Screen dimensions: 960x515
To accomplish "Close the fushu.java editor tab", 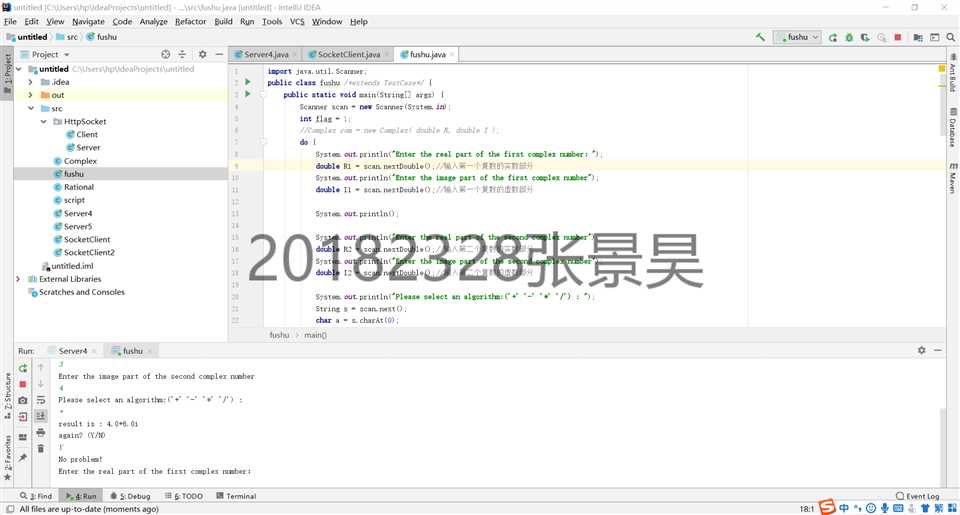I will pyautogui.click(x=452, y=55).
